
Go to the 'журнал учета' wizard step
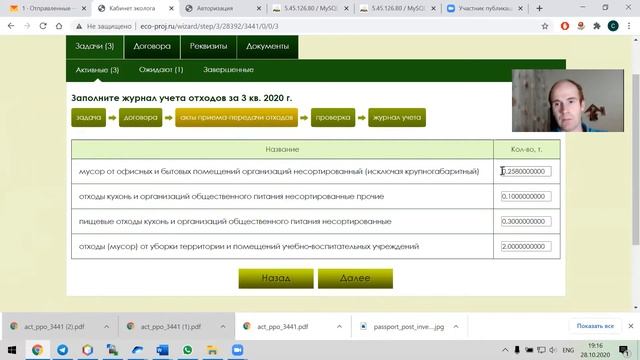point(397,118)
